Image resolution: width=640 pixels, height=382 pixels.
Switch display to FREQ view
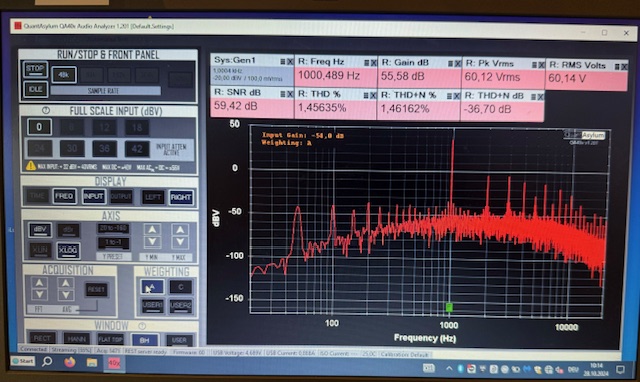pyautogui.click(x=64, y=196)
